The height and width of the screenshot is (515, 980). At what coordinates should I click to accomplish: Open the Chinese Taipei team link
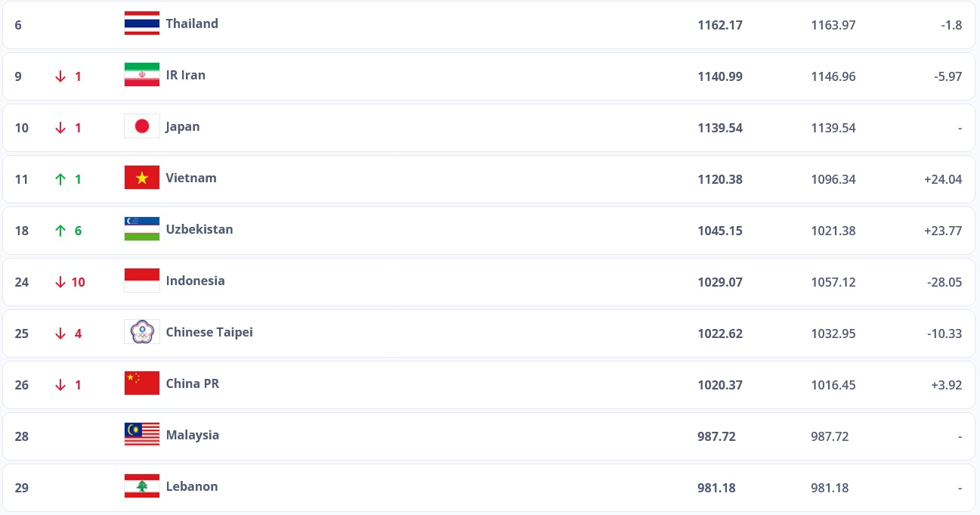pos(209,332)
